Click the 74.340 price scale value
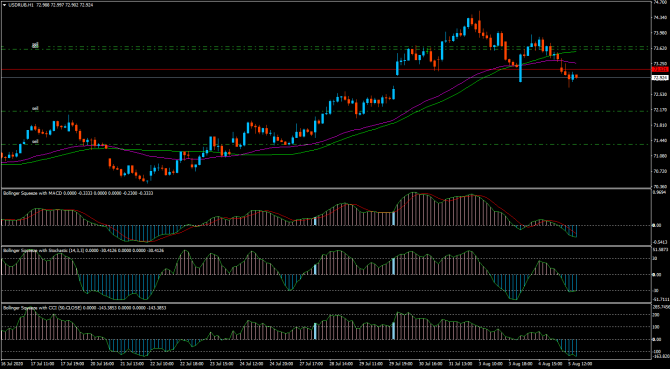 (x=661, y=18)
